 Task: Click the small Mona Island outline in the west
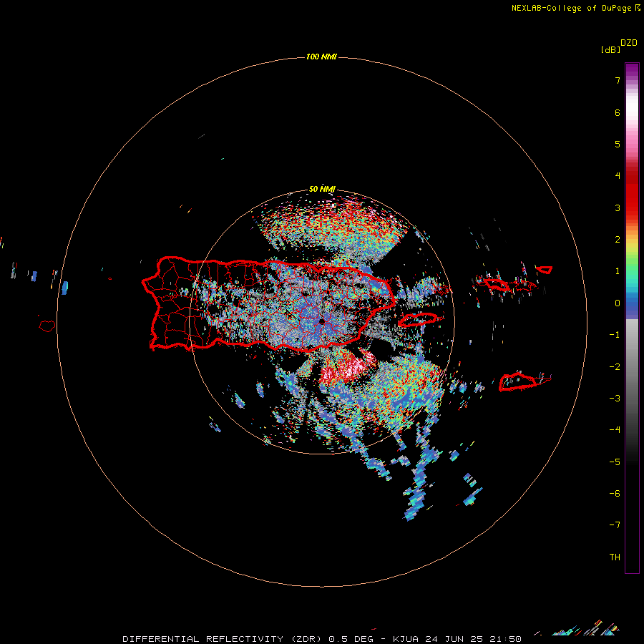pyautogui.click(x=47, y=326)
